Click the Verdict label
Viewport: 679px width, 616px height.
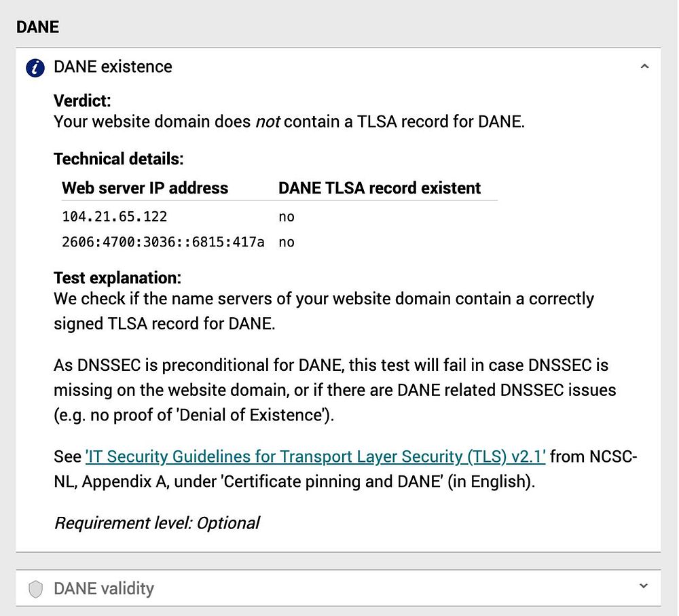81,101
